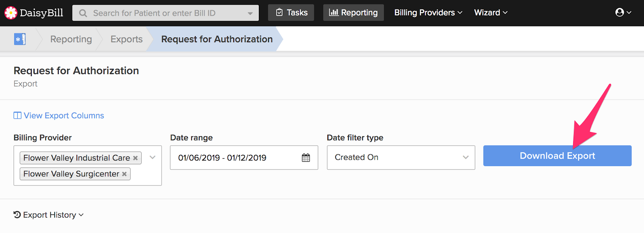Expand the Billing Provider dropdown arrow
The width and height of the screenshot is (644, 233).
(153, 157)
